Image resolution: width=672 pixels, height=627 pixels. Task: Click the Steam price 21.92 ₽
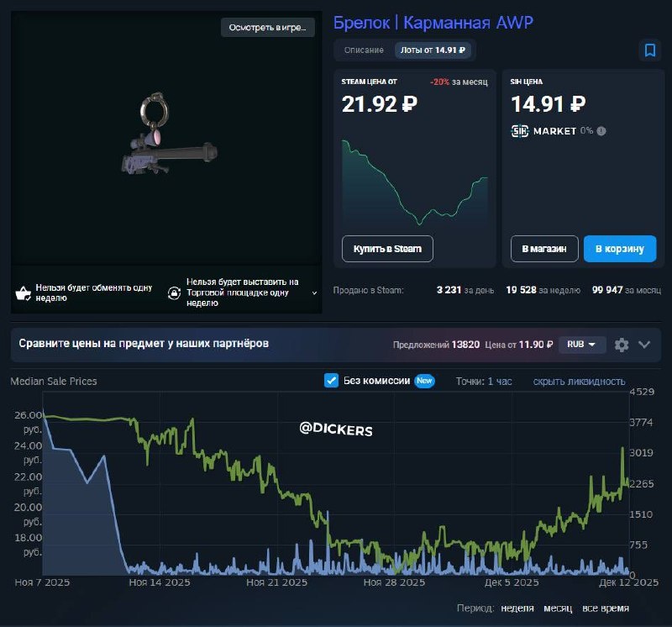coord(380,103)
